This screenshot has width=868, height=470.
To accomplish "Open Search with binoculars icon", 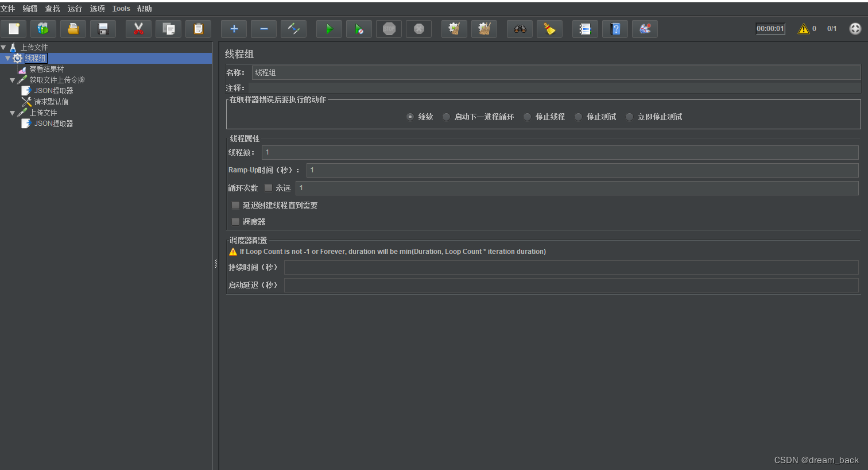I will point(520,29).
